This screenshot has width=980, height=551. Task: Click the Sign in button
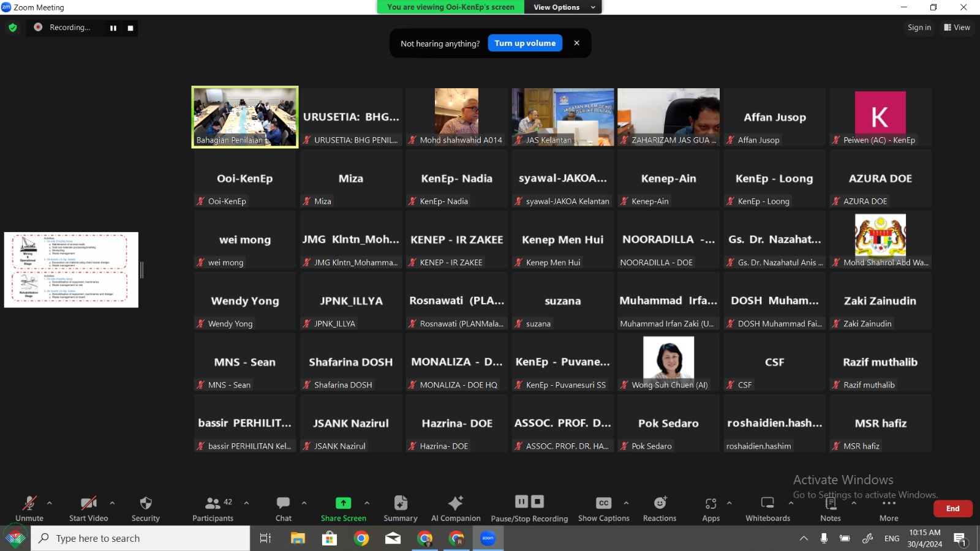pyautogui.click(x=919, y=28)
